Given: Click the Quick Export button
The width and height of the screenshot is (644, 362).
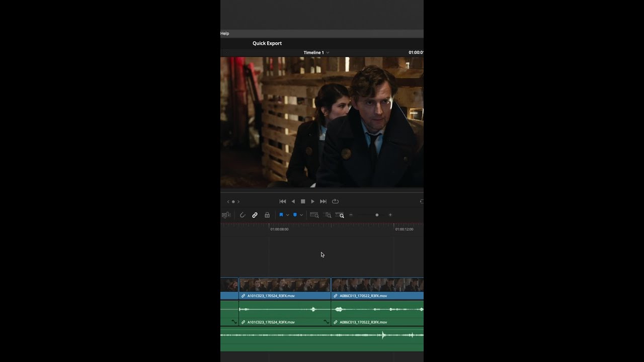Looking at the screenshot, I should pyautogui.click(x=267, y=43).
